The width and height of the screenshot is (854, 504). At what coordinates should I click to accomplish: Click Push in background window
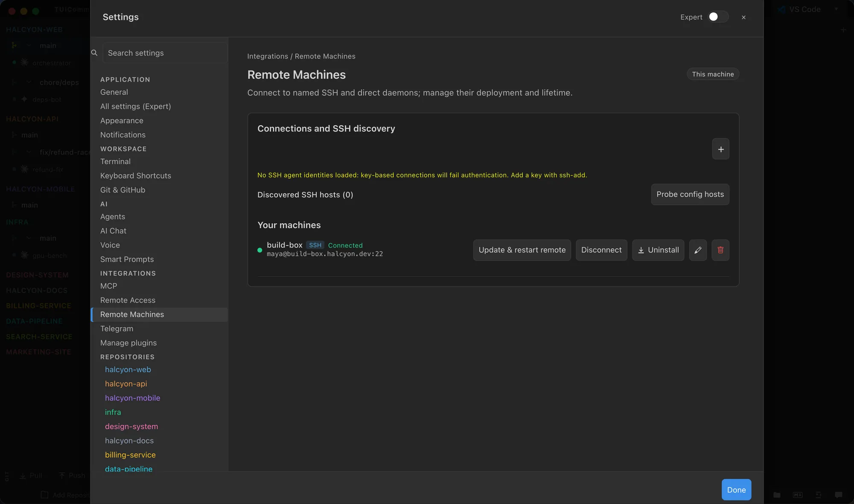pyautogui.click(x=72, y=475)
